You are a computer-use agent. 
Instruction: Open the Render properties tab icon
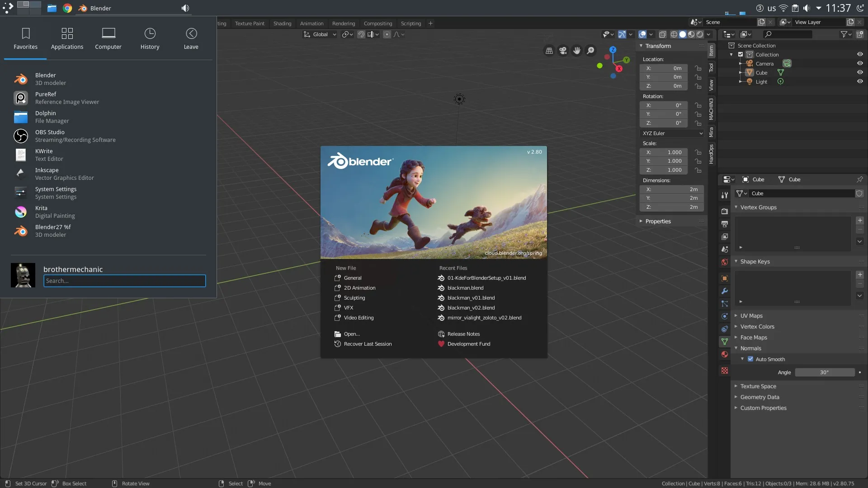click(725, 211)
